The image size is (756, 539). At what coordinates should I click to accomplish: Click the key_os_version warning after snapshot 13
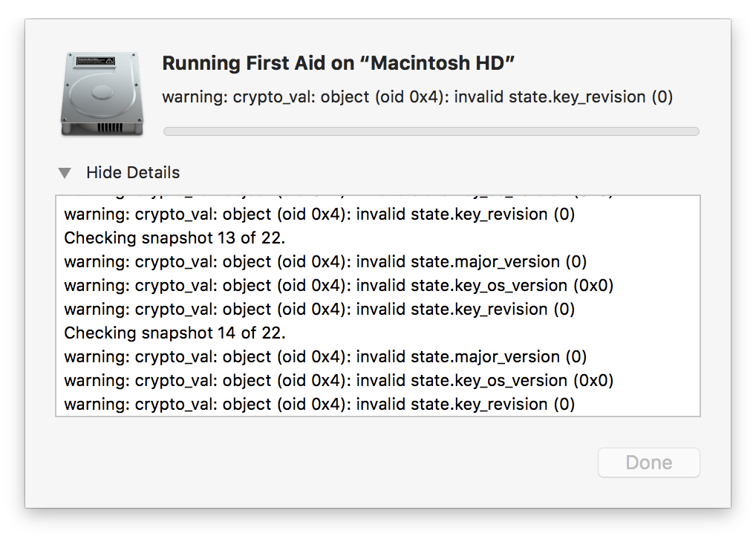click(x=339, y=286)
